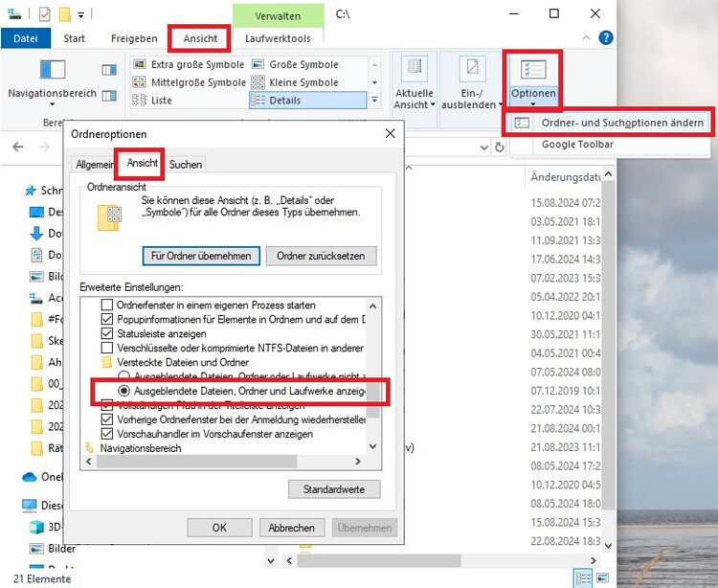Open the address bar history dropdown
718x588 pixels.
tap(484, 147)
